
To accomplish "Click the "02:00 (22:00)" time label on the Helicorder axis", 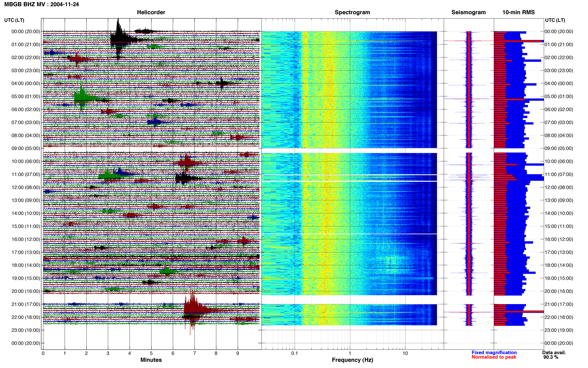I will point(26,57).
